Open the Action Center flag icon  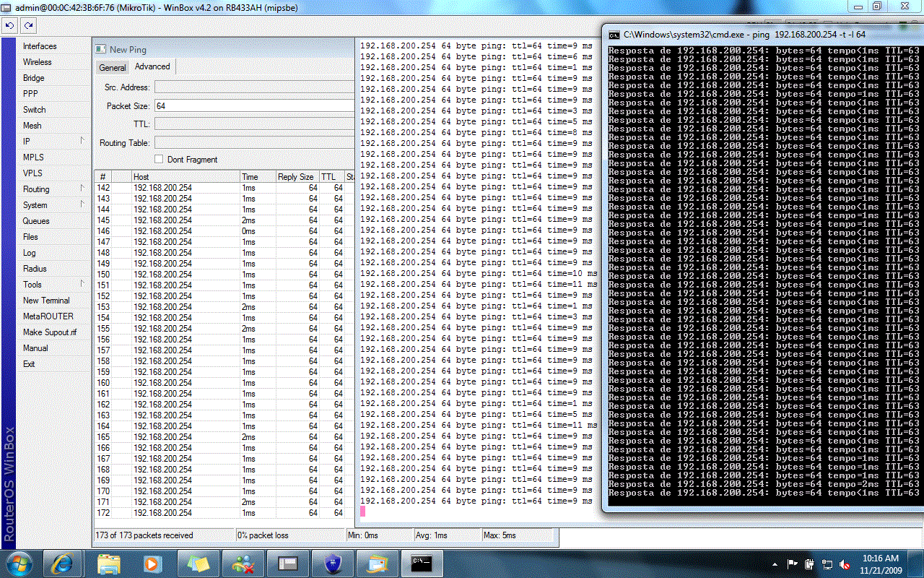793,564
